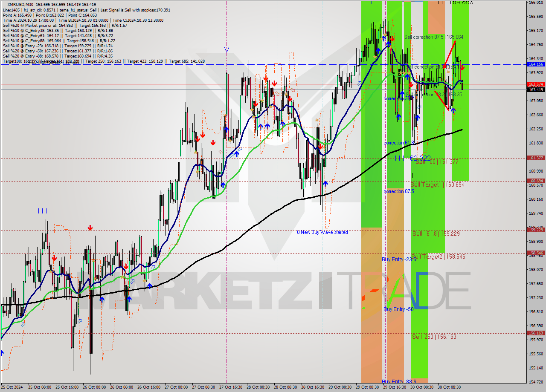This screenshot has width=546, height=392.
Task: Select the '30 Oct 08:30' time label
Action: pyautogui.click(x=449, y=387)
